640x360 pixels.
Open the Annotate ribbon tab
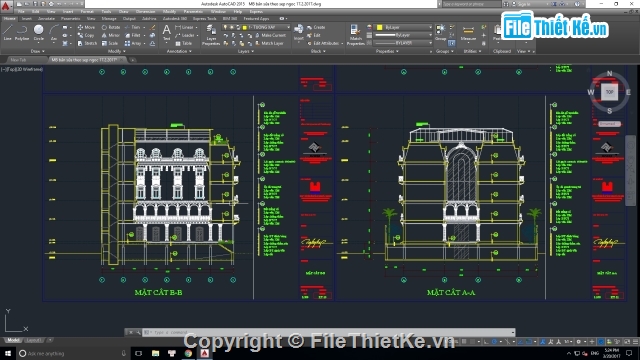click(x=46, y=19)
